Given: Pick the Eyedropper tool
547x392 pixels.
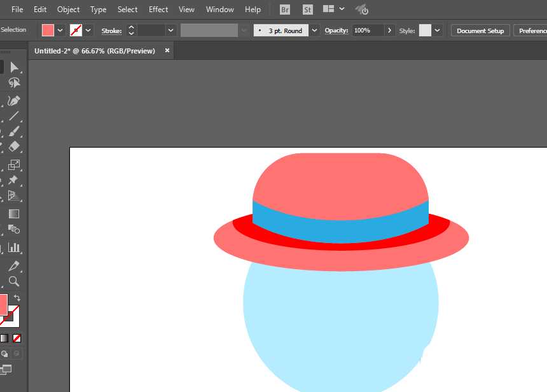Looking at the screenshot, I should pyautogui.click(x=13, y=266).
